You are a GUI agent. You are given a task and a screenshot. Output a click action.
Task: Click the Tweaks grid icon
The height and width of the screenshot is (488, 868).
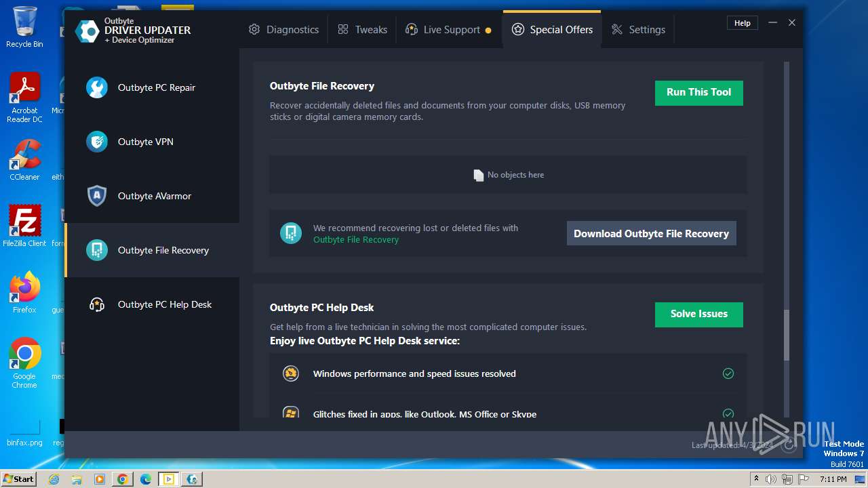343,30
